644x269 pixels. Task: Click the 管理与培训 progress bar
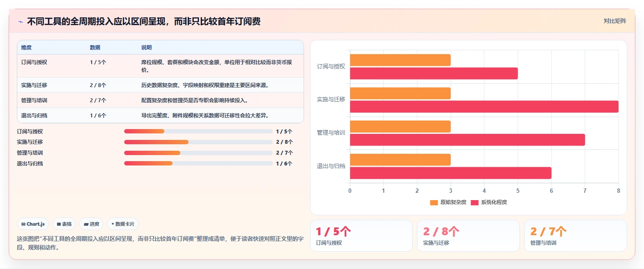click(x=199, y=153)
